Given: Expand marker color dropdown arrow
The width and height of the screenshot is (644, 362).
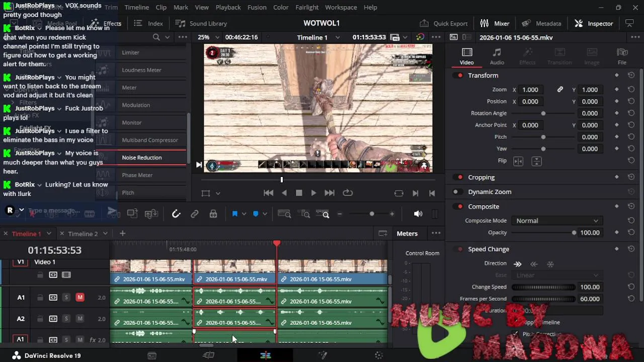Looking at the screenshot, I should (265, 214).
